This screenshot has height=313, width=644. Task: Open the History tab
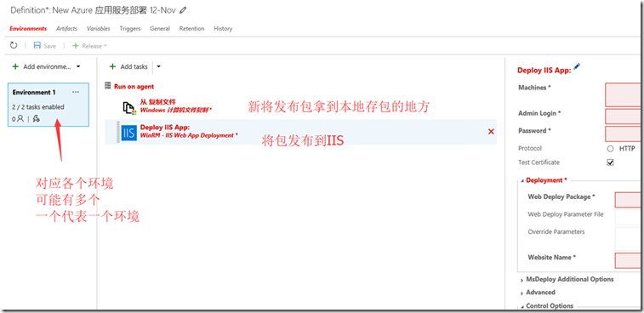tap(223, 29)
